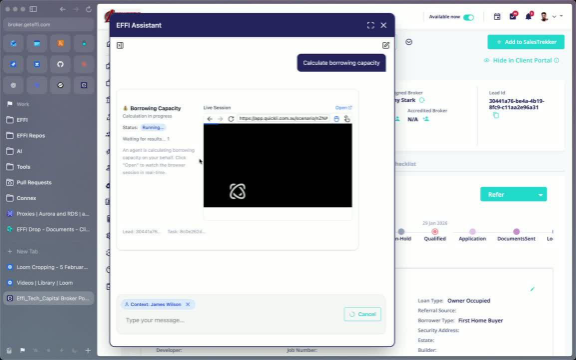Toggle the 'Available now' switch

[x=468, y=17]
